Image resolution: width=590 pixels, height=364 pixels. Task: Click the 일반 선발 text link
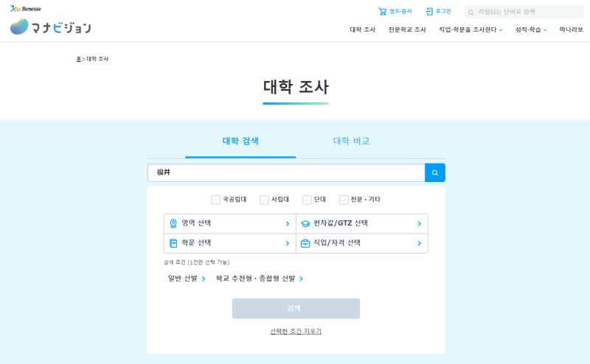pyautogui.click(x=182, y=279)
